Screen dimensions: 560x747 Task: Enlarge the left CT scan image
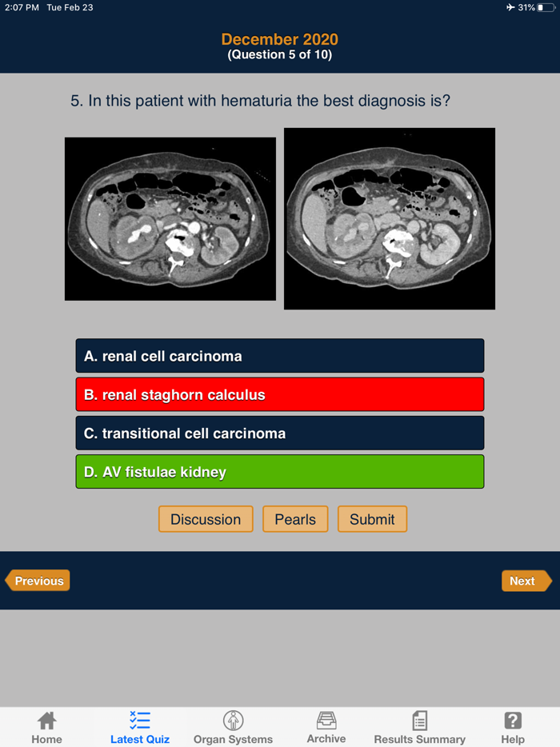coord(170,218)
